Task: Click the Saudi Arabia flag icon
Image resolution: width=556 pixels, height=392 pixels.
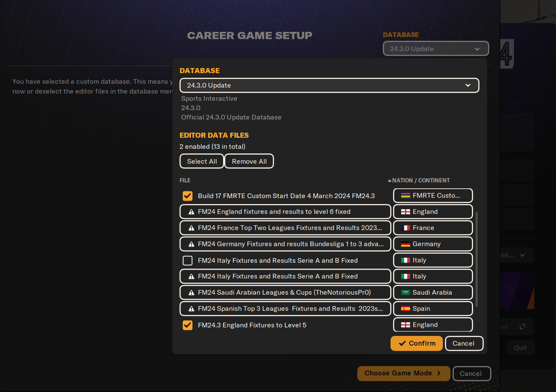Action: click(405, 293)
